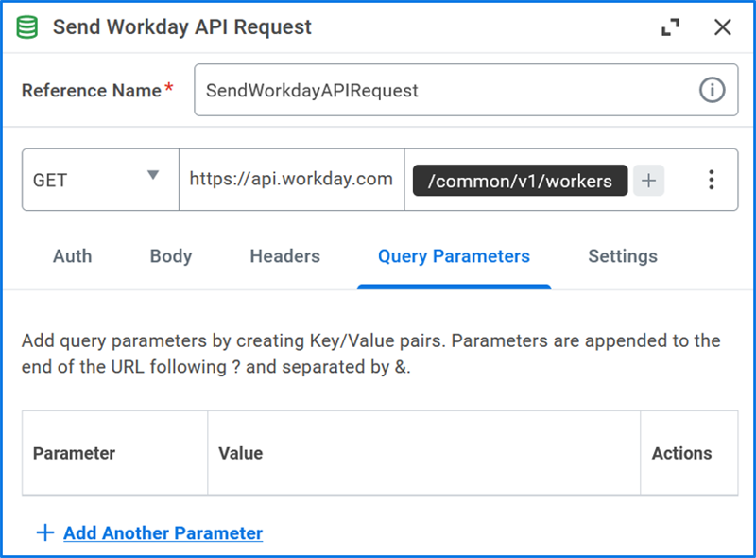
Task: Expand the dialog with the expand icon
Action: 670,27
